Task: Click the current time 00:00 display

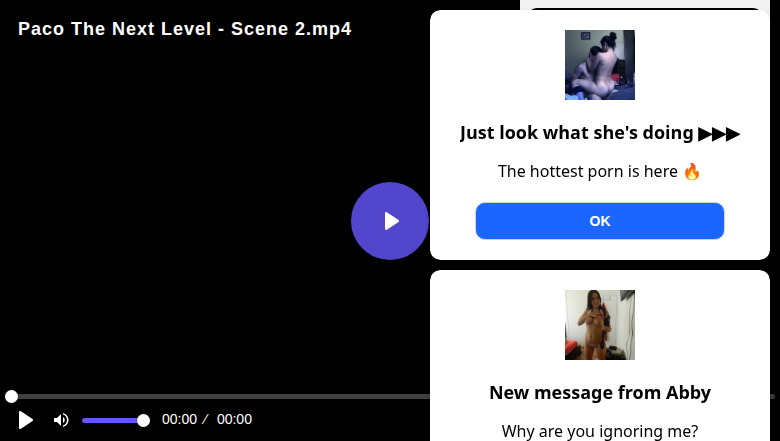Action: [179, 420]
